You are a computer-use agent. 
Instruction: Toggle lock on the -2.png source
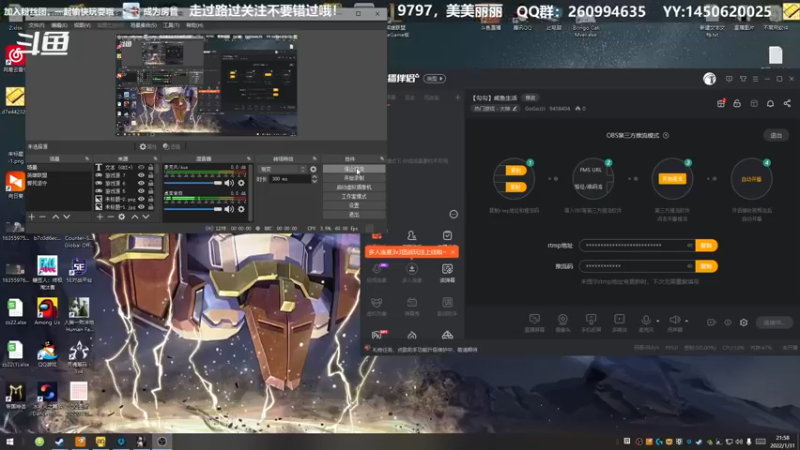pos(151,199)
